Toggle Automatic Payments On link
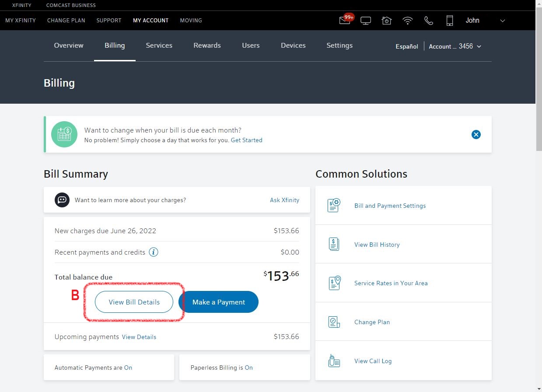 [128, 367]
